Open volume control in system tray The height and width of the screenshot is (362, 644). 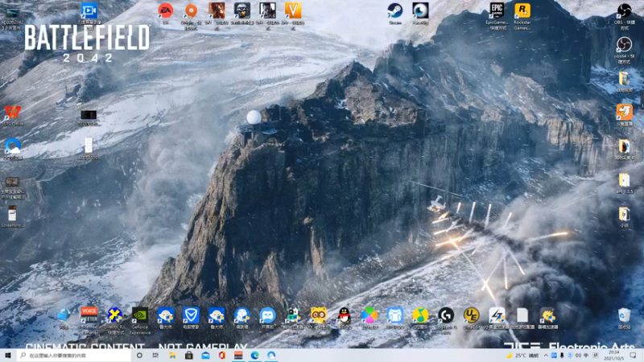point(578,356)
